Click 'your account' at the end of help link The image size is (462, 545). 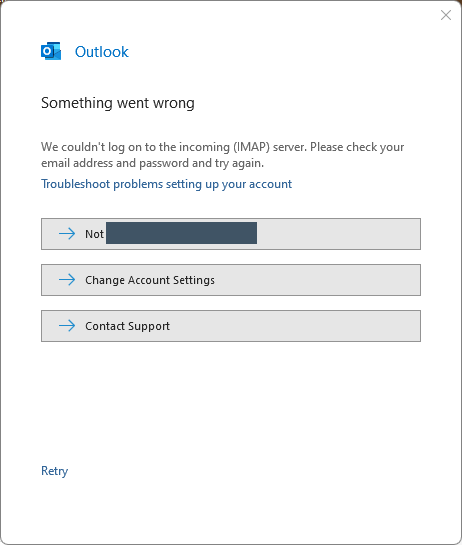pos(257,184)
